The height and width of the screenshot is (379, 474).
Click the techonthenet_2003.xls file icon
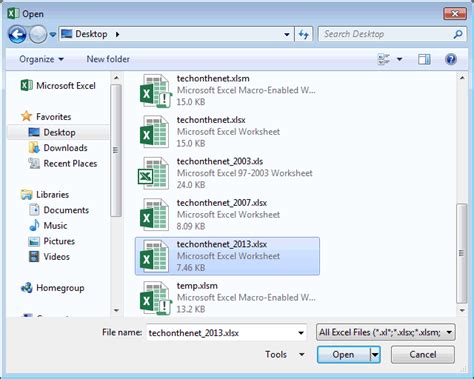pyautogui.click(x=154, y=173)
